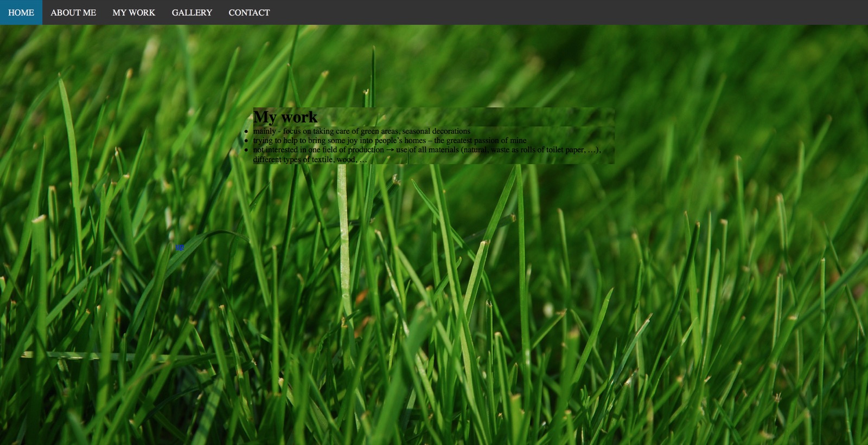The width and height of the screenshot is (868, 445).
Task: Click the arrow symbol after 'field of production'
Action: 390,150
